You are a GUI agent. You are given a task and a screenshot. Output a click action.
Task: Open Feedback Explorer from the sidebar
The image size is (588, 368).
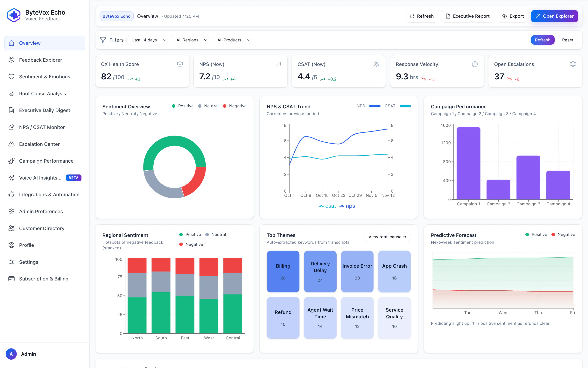pyautogui.click(x=45, y=60)
